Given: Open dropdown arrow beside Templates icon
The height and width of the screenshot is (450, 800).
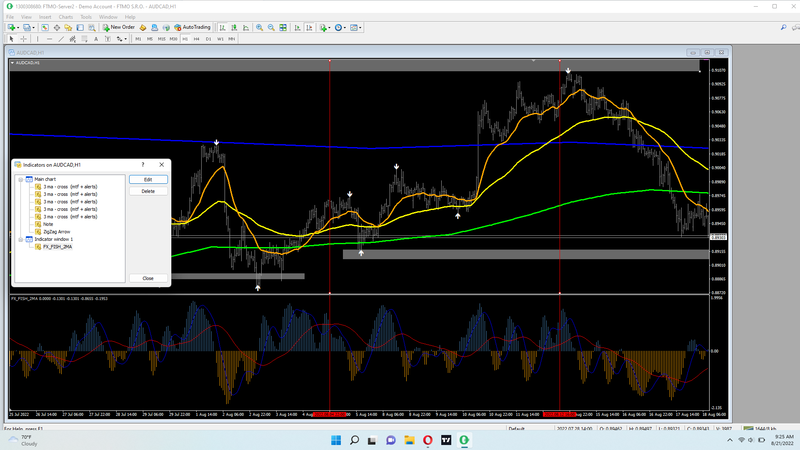Looking at the screenshot, I should (x=360, y=28).
